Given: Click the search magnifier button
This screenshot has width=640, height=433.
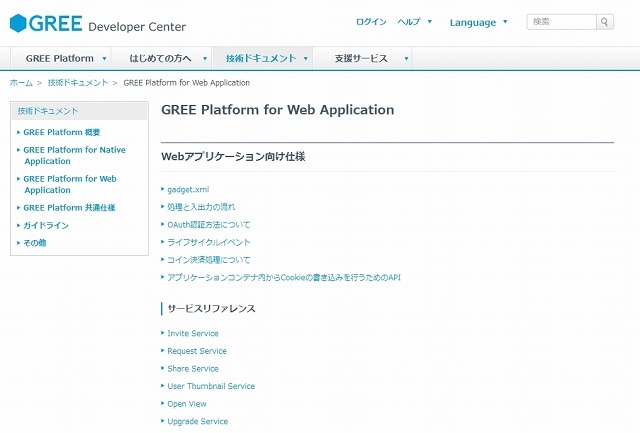Looking at the screenshot, I should 604,22.
